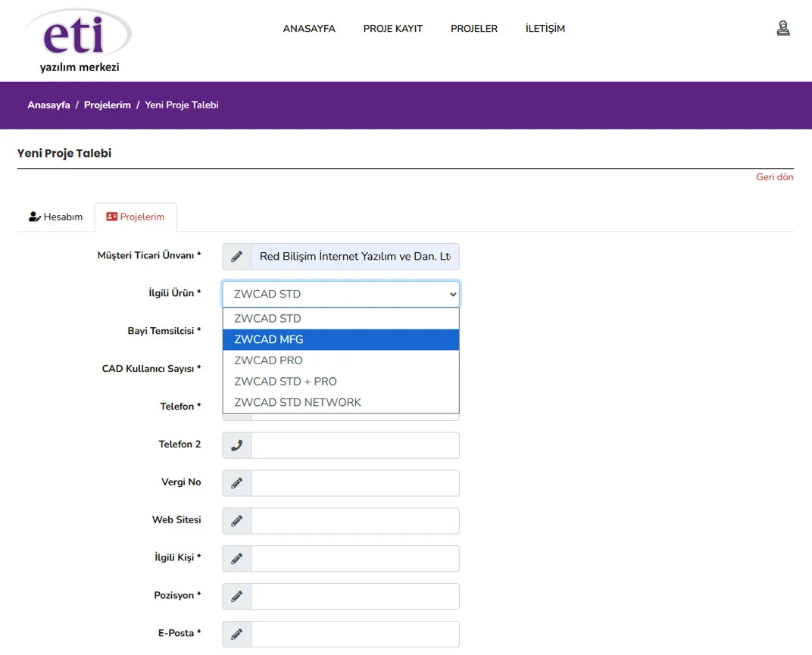Focus the Pozisyon input field

click(355, 597)
